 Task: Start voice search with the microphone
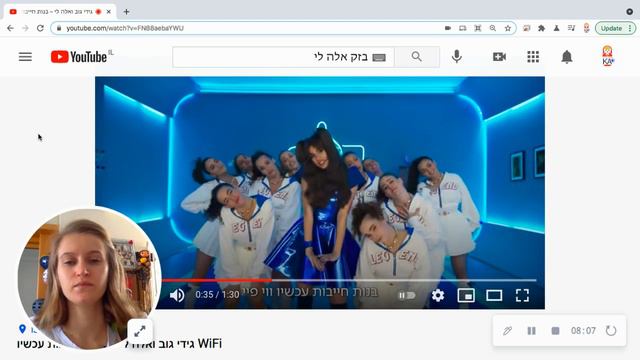[x=457, y=57]
